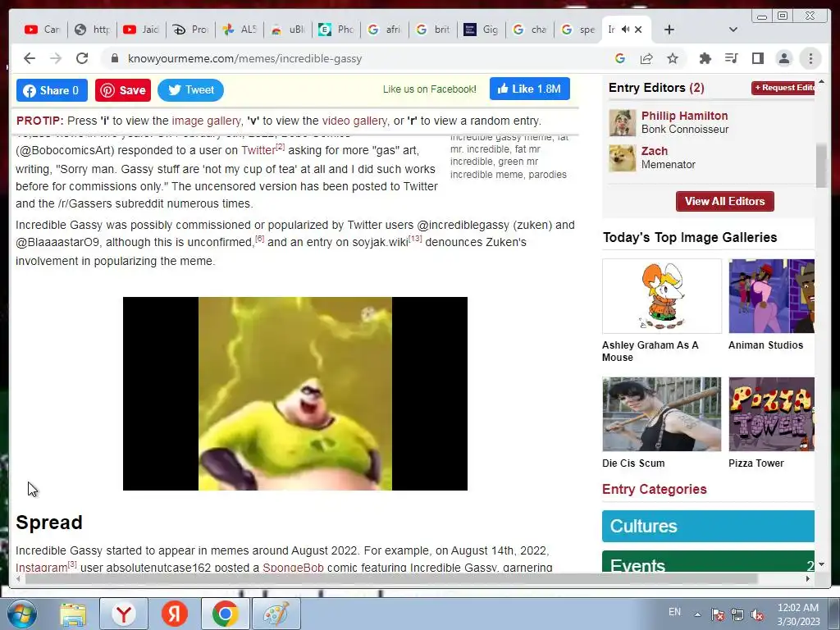840x630 pixels.
Task: Open the media control playlist icon
Action: [731, 58]
